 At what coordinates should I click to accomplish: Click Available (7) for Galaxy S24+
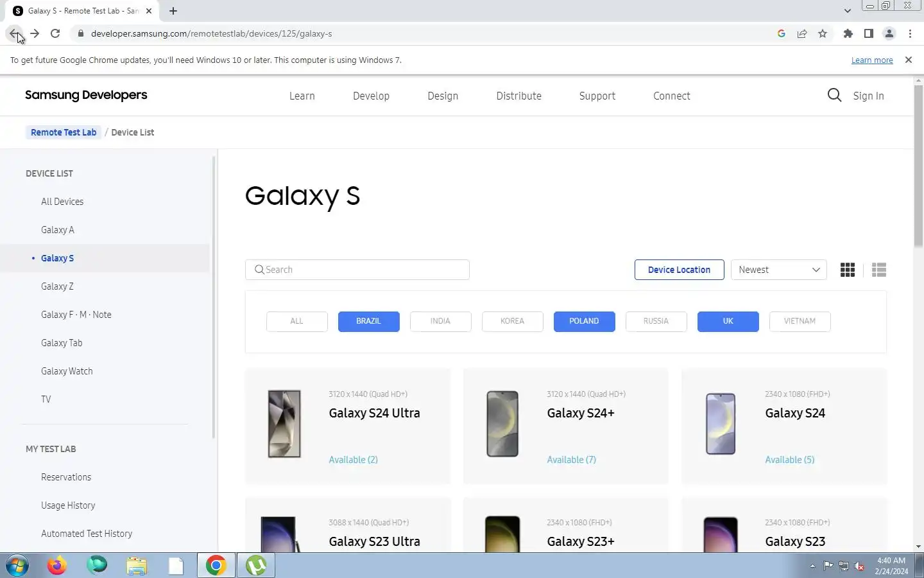click(x=571, y=460)
